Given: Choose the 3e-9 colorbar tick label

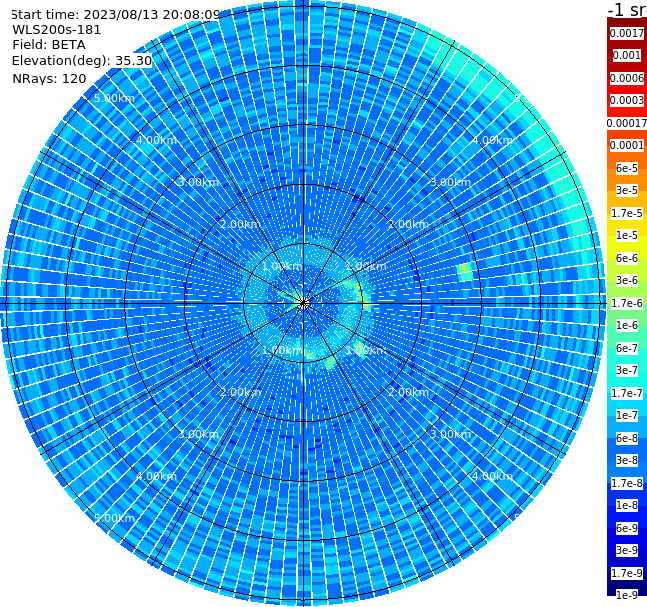Looking at the screenshot, I should 627,550.
